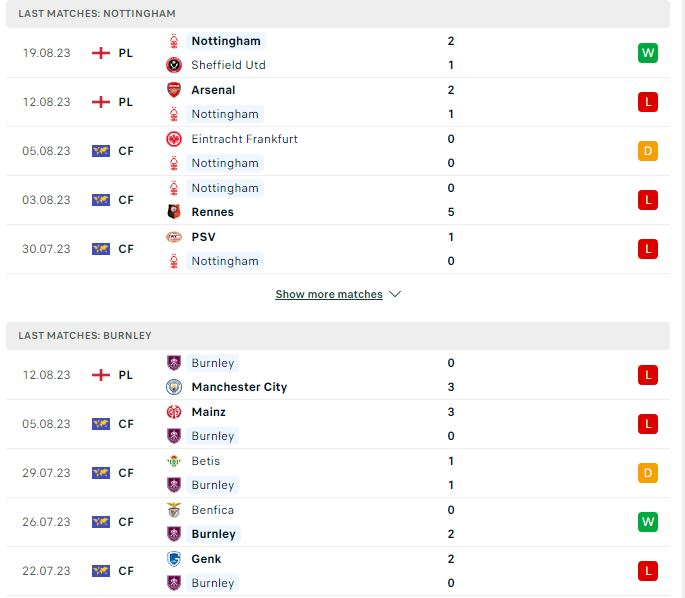Open the Rennes team name link

click(x=212, y=212)
